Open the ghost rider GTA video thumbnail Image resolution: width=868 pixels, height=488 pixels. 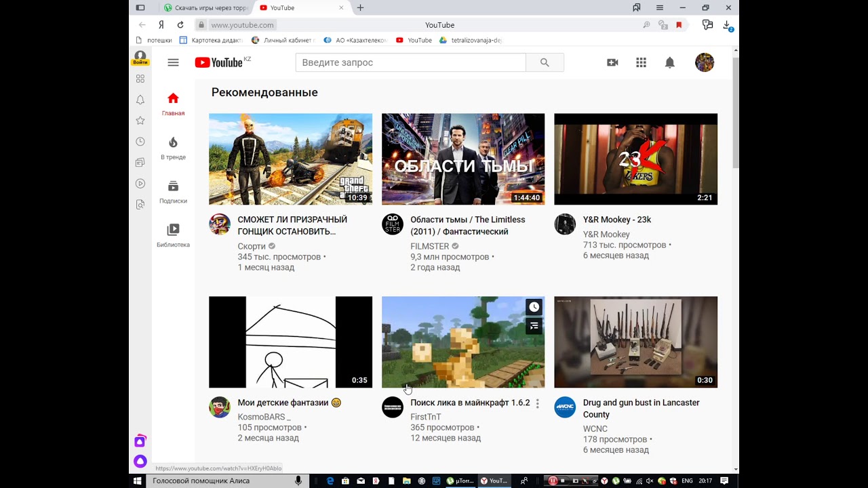click(x=290, y=159)
